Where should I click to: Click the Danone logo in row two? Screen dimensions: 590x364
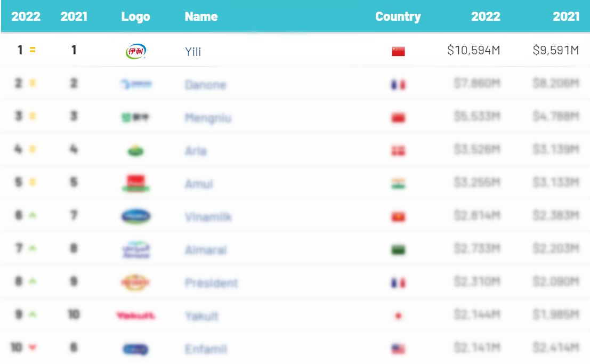[135, 84]
